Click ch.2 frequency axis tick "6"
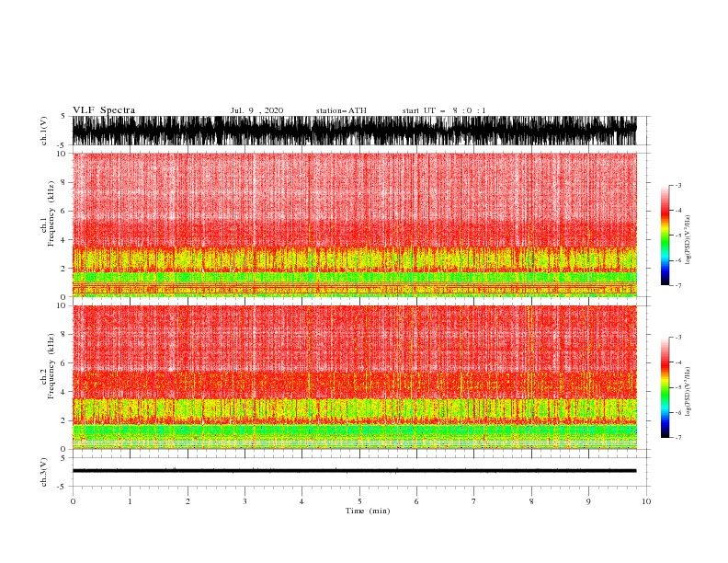Image resolution: width=728 pixels, height=563 pixels. click(63, 363)
